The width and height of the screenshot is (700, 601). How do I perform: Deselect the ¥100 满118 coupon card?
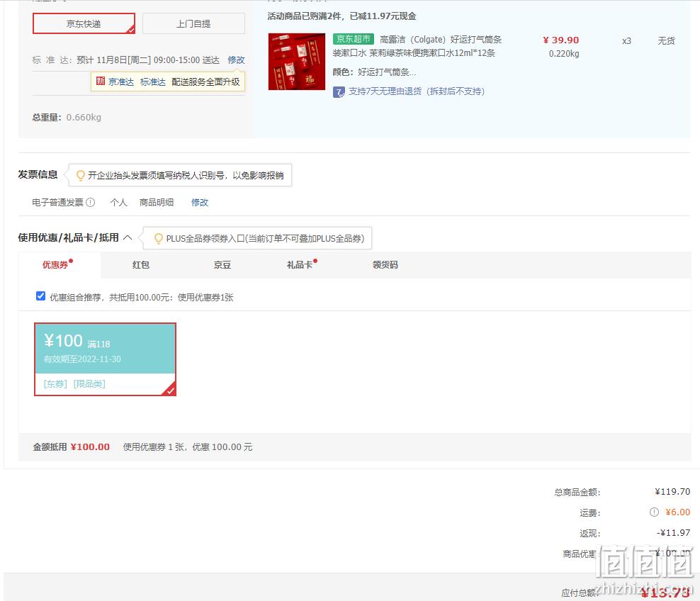tap(106, 359)
